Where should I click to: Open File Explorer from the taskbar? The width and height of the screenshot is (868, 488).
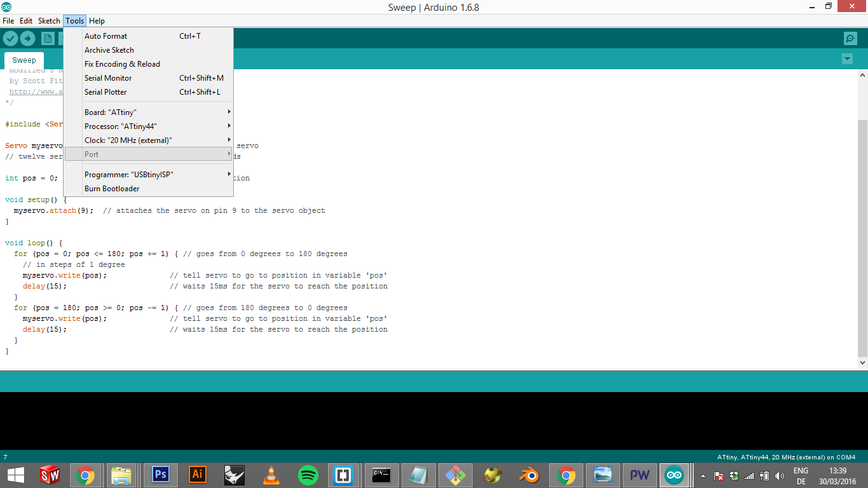point(123,475)
